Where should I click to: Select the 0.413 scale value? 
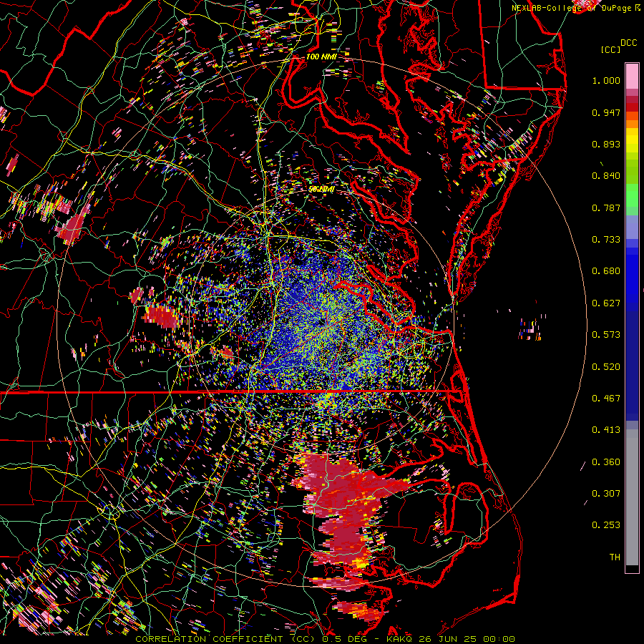[x=606, y=430]
